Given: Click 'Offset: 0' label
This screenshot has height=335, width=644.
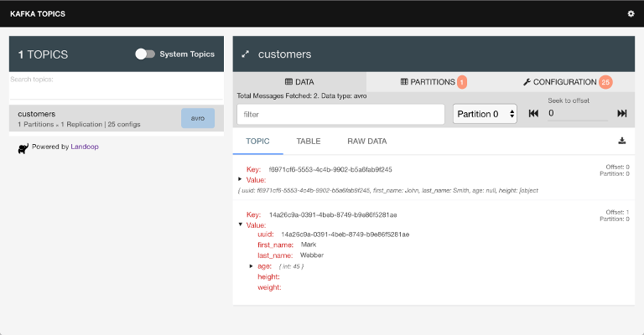Looking at the screenshot, I should pyautogui.click(x=617, y=167).
